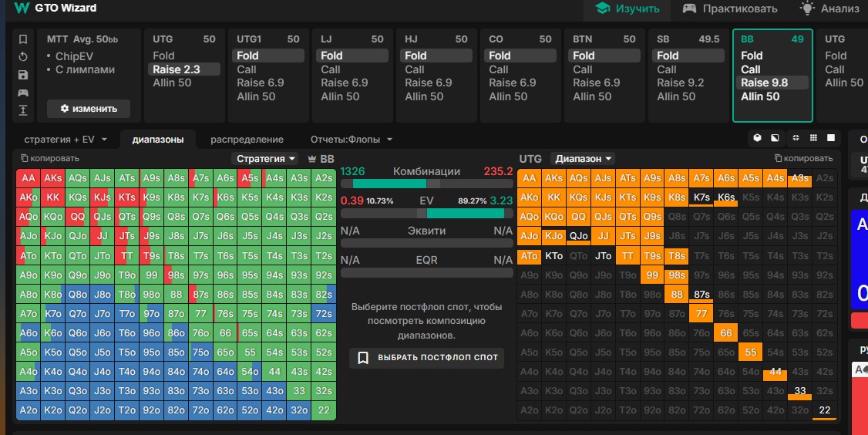868x435 pixels.
Task: Click the bookmark icon in the left sidebar
Action: click(22, 39)
